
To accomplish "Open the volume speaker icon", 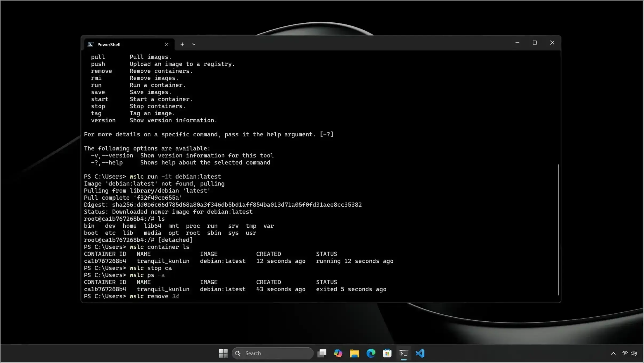I will [634, 353].
